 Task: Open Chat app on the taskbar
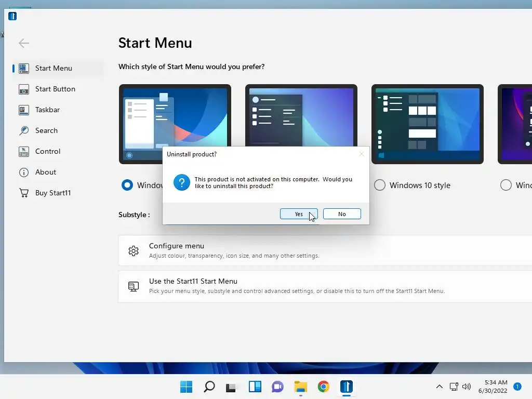tap(277, 387)
